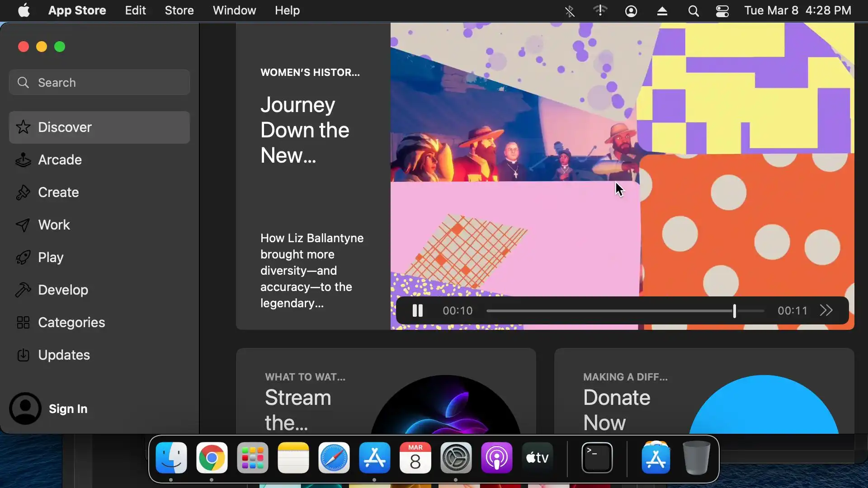This screenshot has width=868, height=488.
Task: Open the Updates section
Action: pyautogui.click(x=64, y=355)
